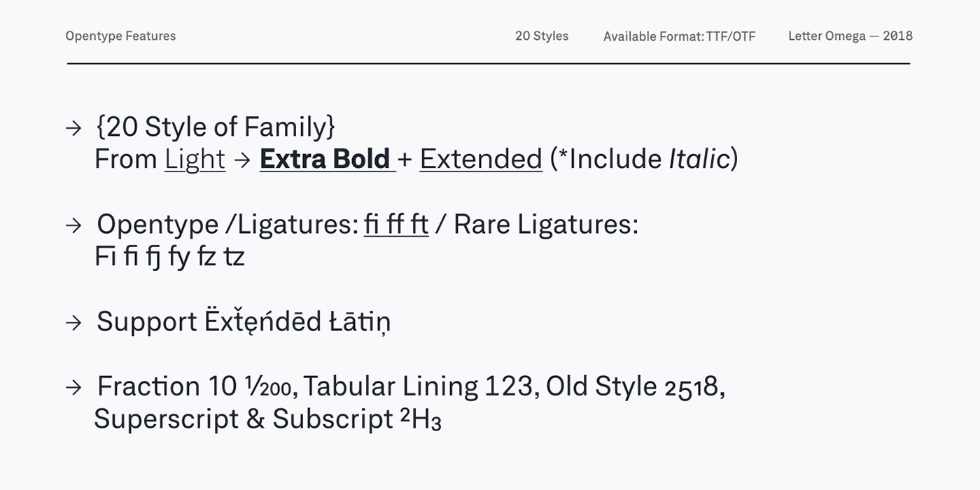The width and height of the screenshot is (980, 490).
Task: Open the underlined "Light" link
Action: click(x=195, y=160)
